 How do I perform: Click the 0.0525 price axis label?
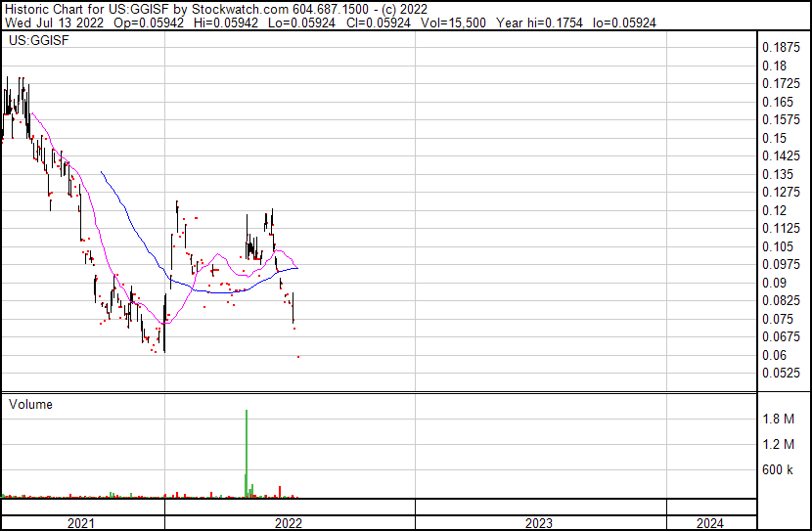[x=780, y=374]
